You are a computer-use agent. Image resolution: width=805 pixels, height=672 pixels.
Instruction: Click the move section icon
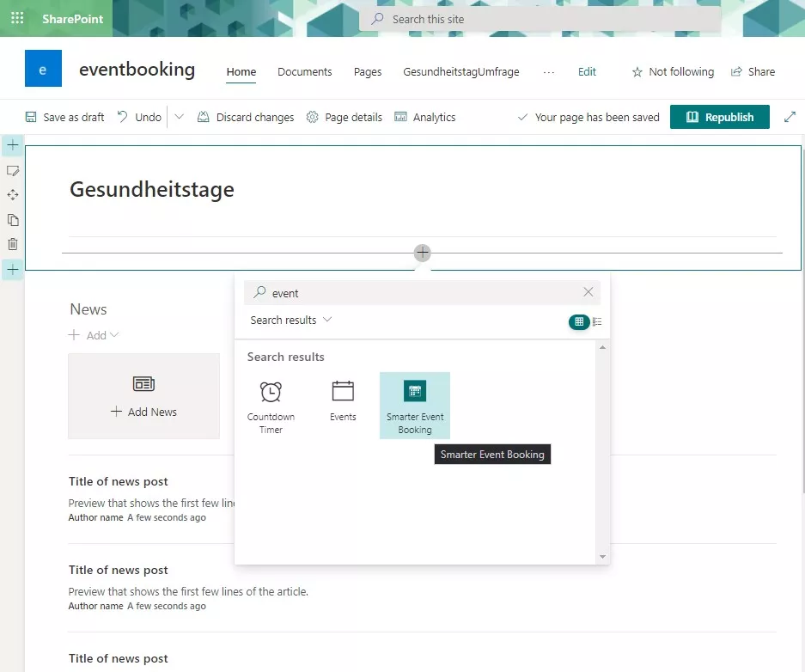coord(13,195)
